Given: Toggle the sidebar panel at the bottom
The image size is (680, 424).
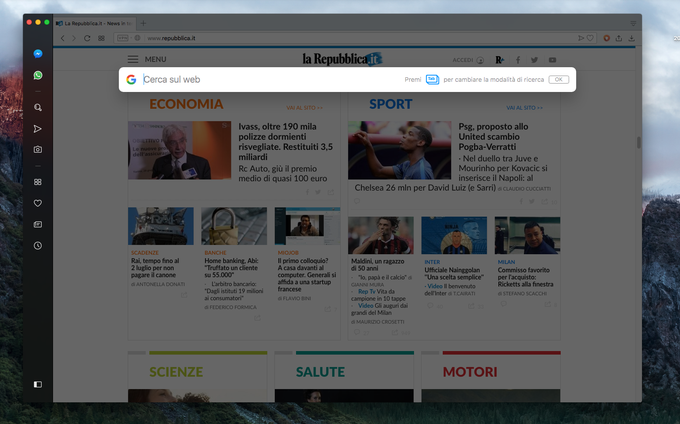Looking at the screenshot, I should pos(38,384).
